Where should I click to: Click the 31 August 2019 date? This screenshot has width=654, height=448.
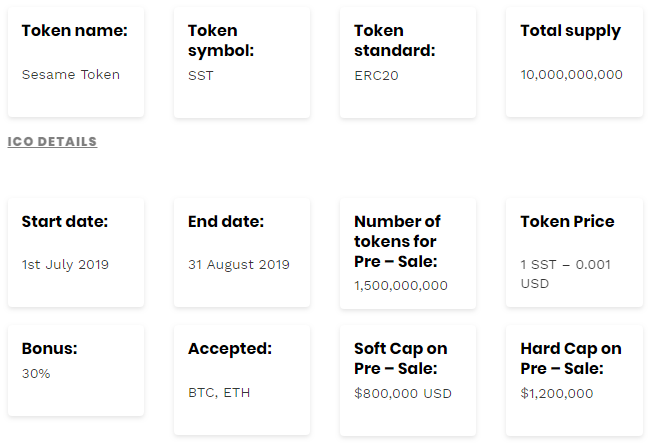[239, 265]
